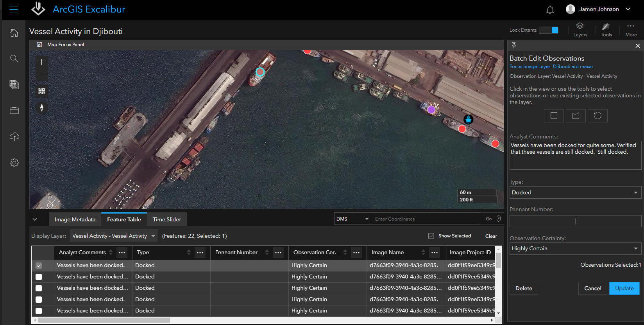Click the Update button
Image resolution: width=644 pixels, height=325 pixels.
(624, 288)
